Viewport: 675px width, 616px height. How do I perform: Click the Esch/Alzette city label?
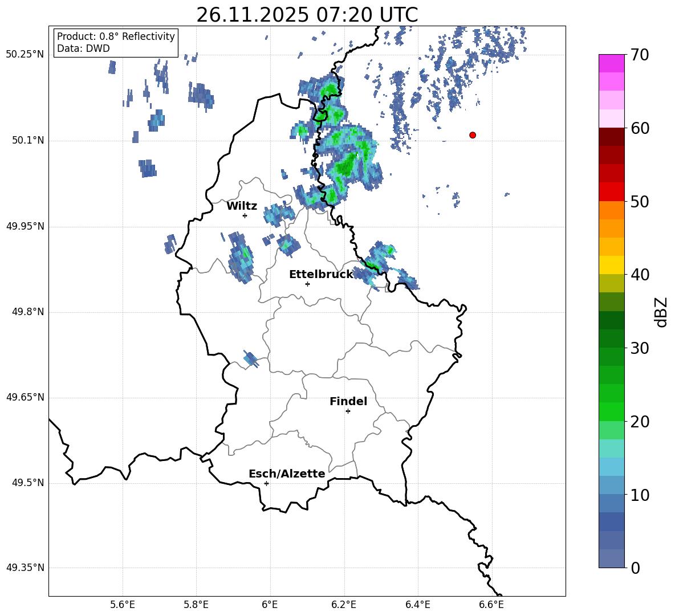[x=287, y=474]
